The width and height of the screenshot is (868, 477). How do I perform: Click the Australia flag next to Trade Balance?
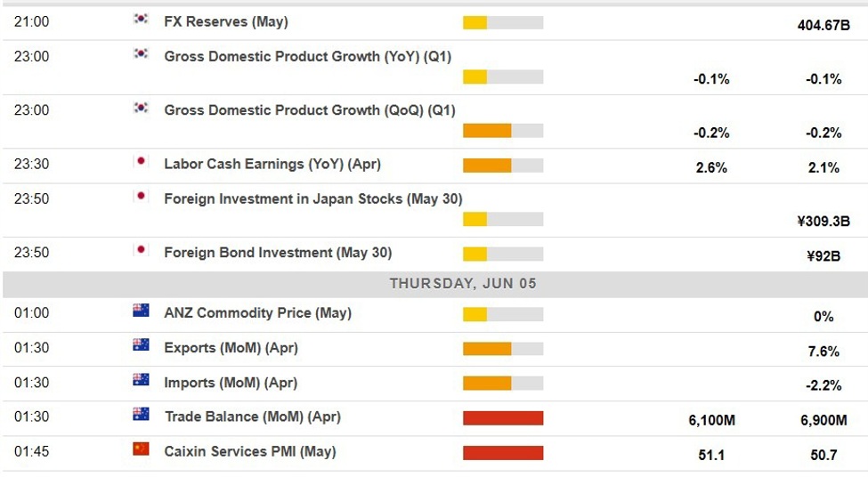click(x=140, y=415)
